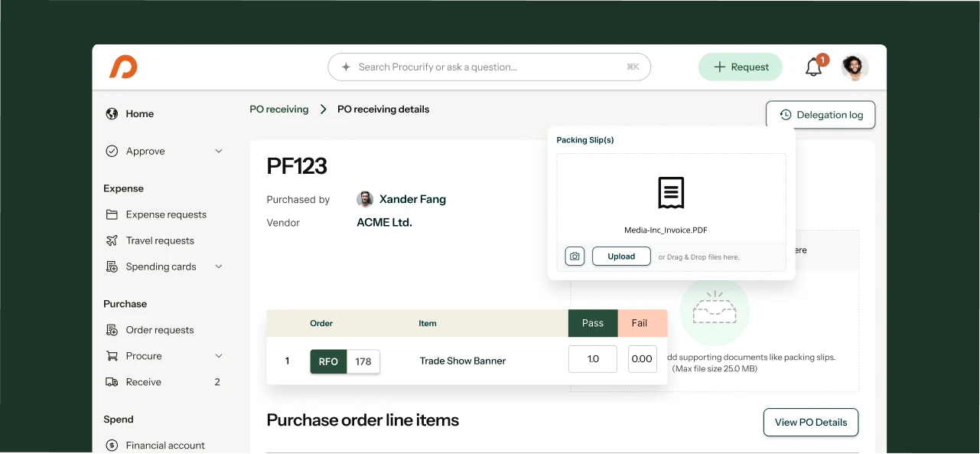Click the Request button
Viewport: 980px width, 454px height.
[741, 67]
